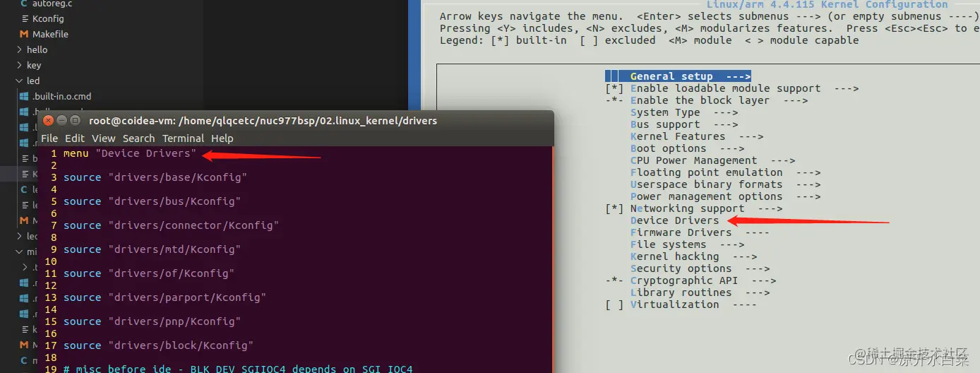This screenshot has width=980, height=373.
Task: Click source "drivers/block/Kconfig" line
Action: pyautogui.click(x=158, y=345)
